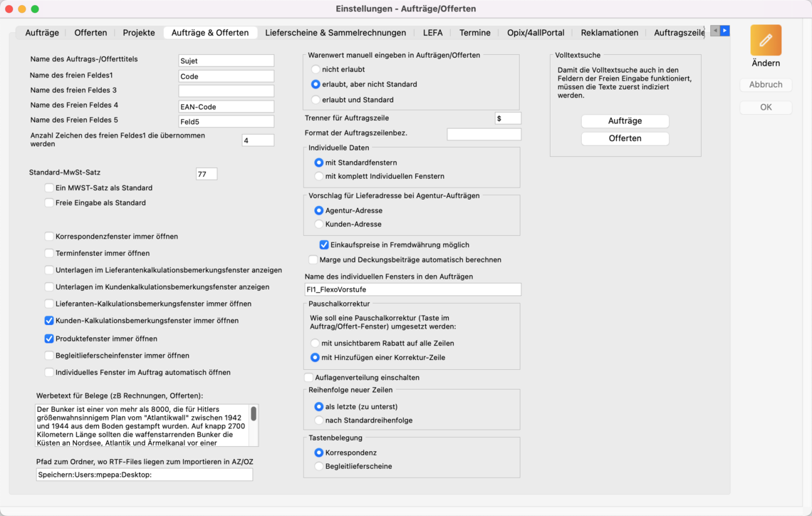Go to the Opix/4allPortal tab
The image size is (812, 516).
click(536, 33)
